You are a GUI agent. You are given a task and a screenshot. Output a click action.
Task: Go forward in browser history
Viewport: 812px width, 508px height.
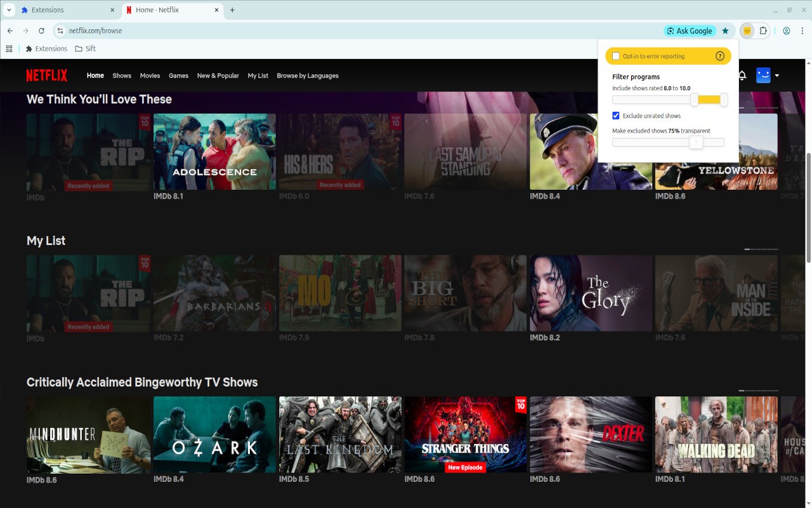tap(26, 30)
